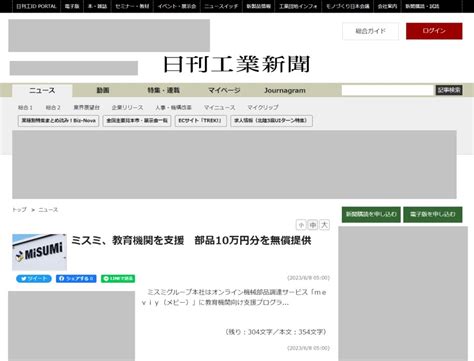Click the article excerpt beginning ミスミグループ本社は
The height and width of the screenshot is (361, 474).
(233, 297)
